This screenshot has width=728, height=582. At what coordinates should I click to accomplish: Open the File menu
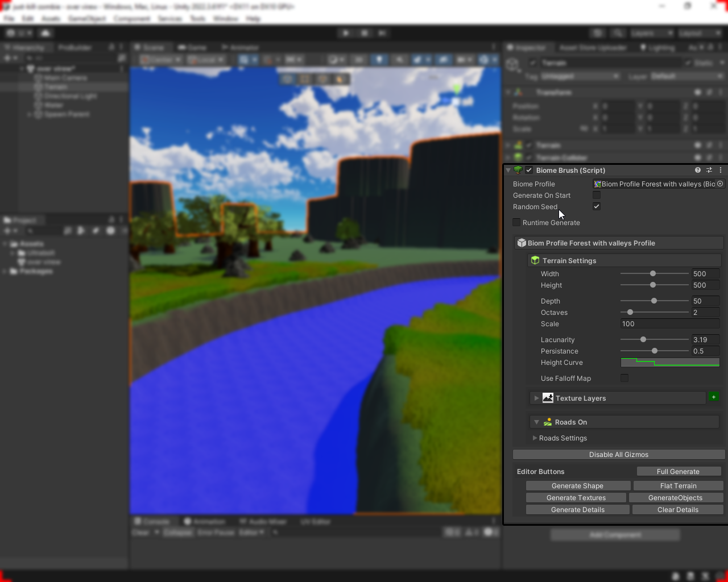click(9, 18)
